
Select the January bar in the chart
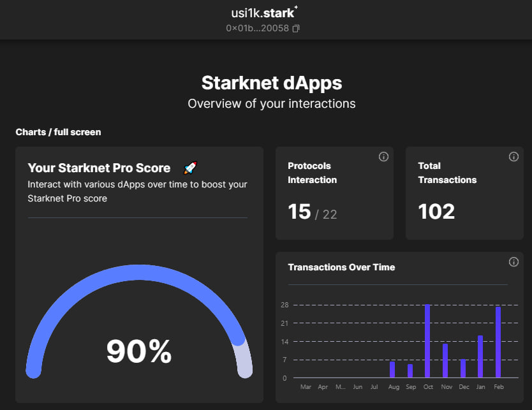point(480,356)
